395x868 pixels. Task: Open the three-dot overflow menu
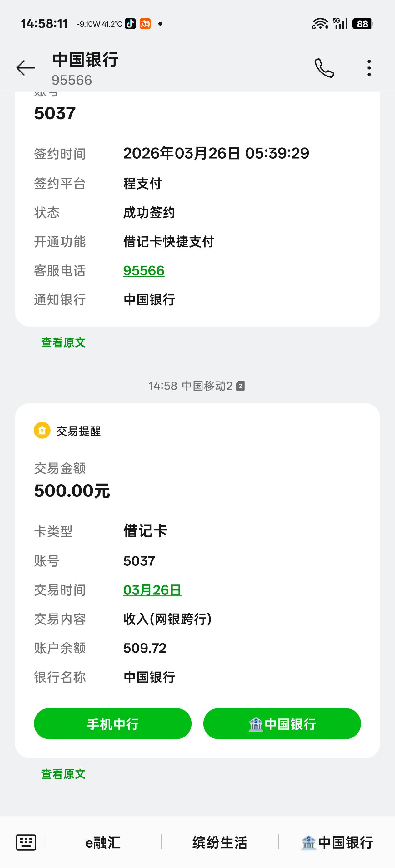(x=369, y=68)
